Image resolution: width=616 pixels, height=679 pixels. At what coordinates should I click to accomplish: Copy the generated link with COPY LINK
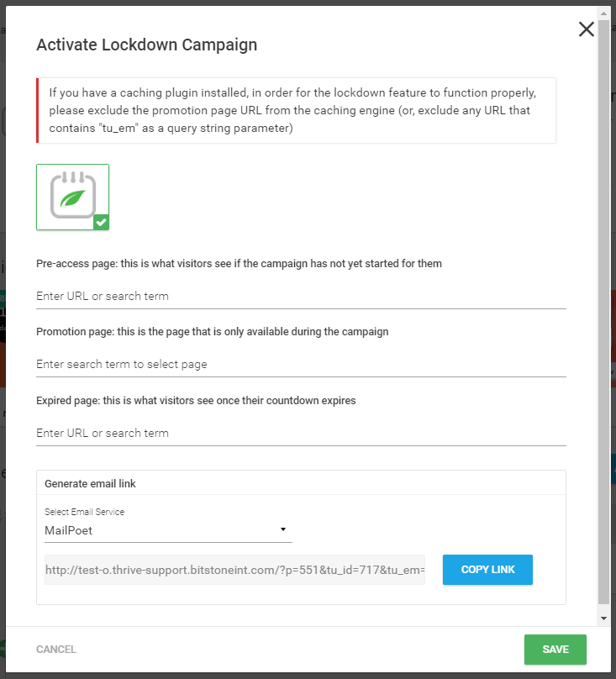pos(487,570)
